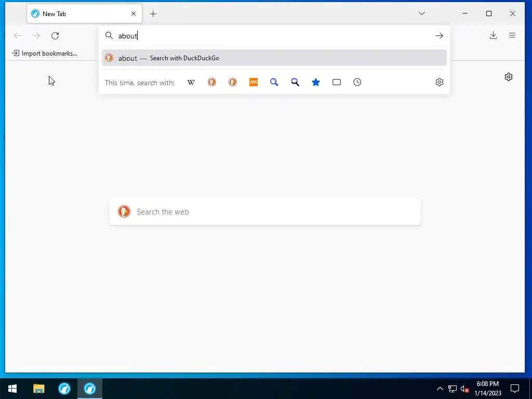Viewport: 532px width, 399px height.
Task: Switch to the active browser taskbar icon
Action: coord(89,389)
